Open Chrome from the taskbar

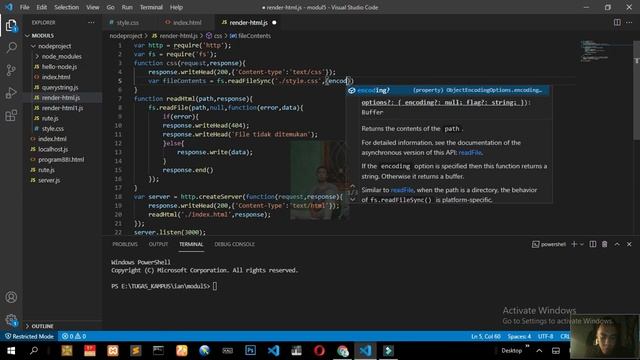342,351
